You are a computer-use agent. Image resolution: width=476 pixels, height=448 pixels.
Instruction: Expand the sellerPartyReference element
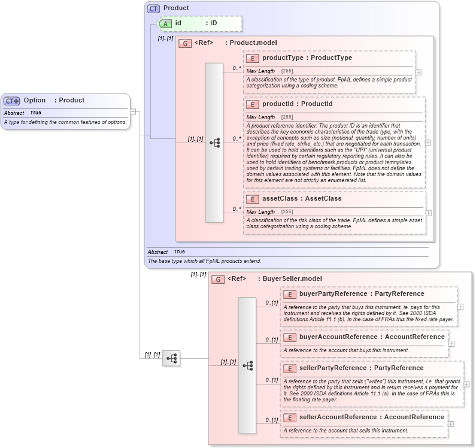466,385
